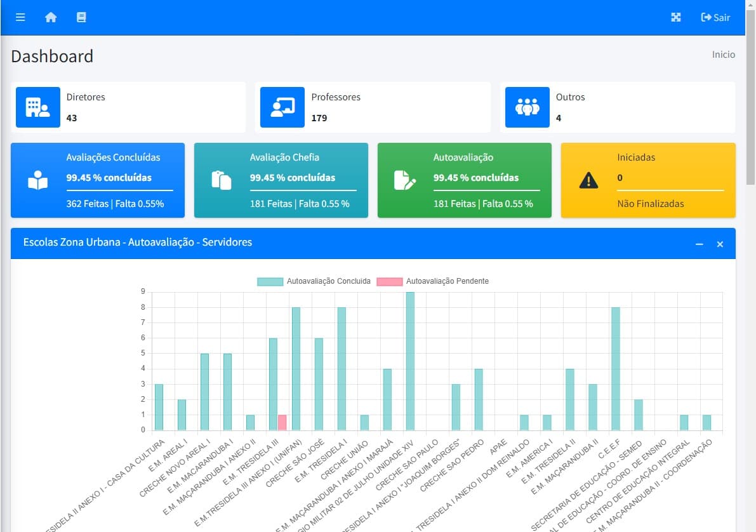Open the Avaliações Concluídas card

coord(98,180)
